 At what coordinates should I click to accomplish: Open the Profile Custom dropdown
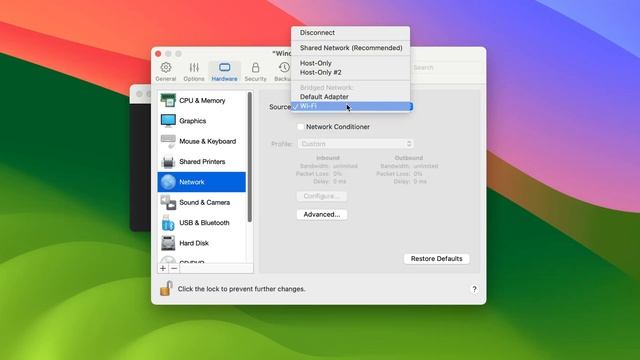pos(356,144)
